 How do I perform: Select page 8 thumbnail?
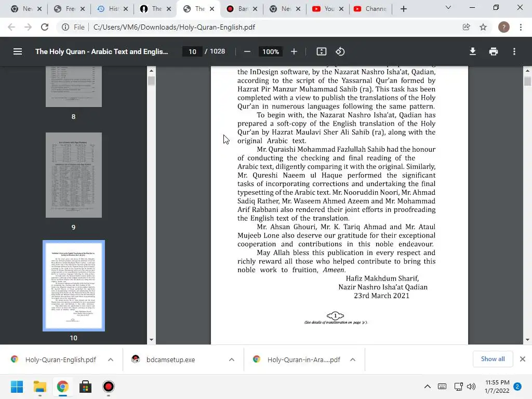pyautogui.click(x=74, y=87)
